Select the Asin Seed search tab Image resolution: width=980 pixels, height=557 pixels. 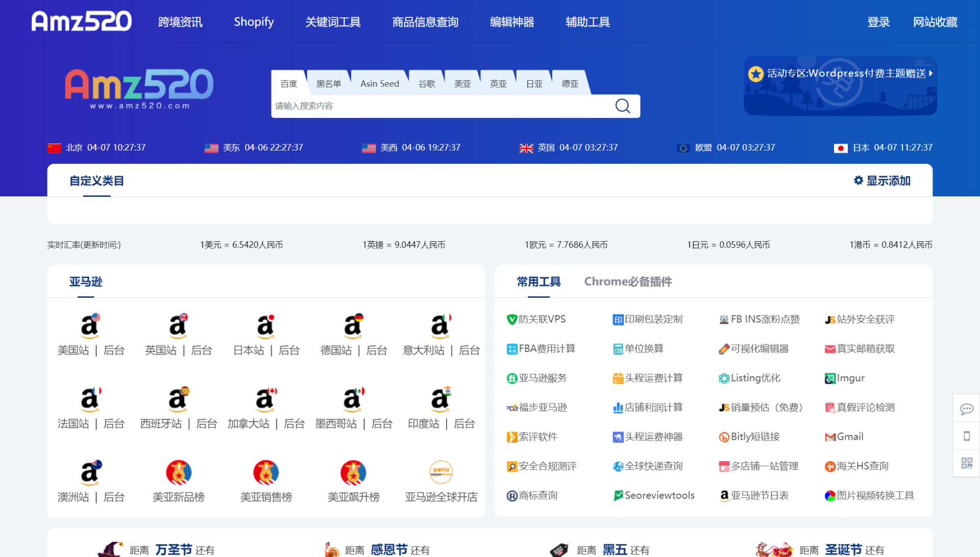(x=380, y=83)
